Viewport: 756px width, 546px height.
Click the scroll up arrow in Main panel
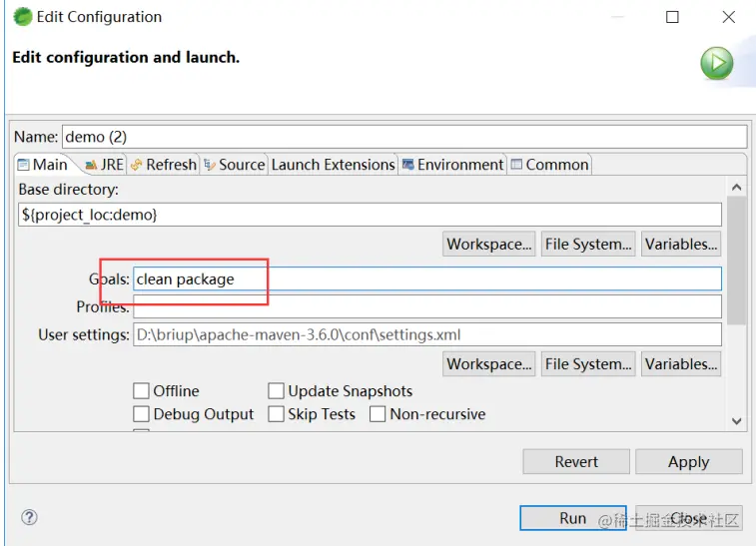tap(736, 187)
